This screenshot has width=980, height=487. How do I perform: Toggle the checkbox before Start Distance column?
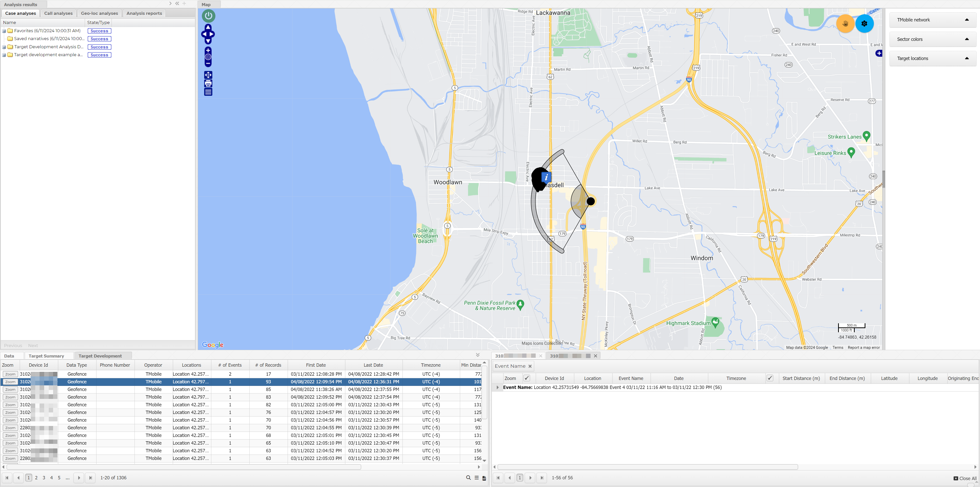pyautogui.click(x=770, y=378)
